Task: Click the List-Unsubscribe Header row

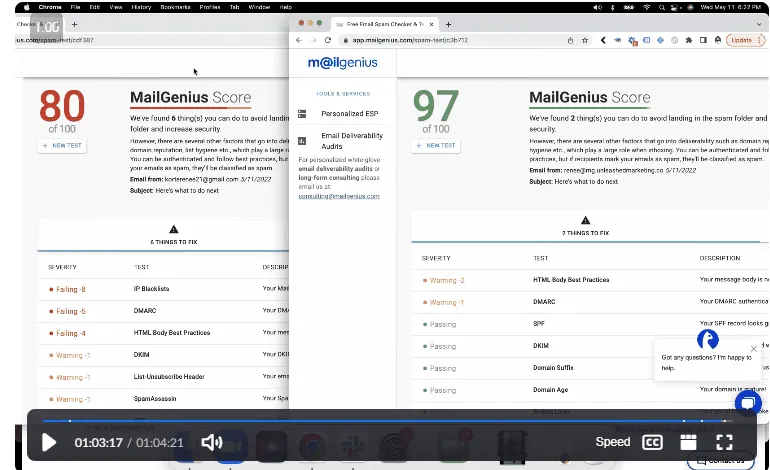Action: click(163, 377)
